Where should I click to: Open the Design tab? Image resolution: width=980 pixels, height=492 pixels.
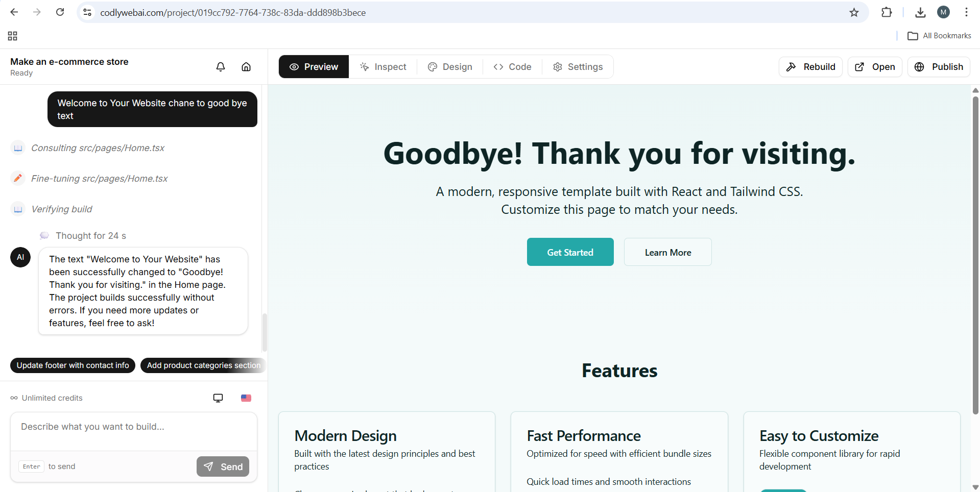(x=450, y=67)
